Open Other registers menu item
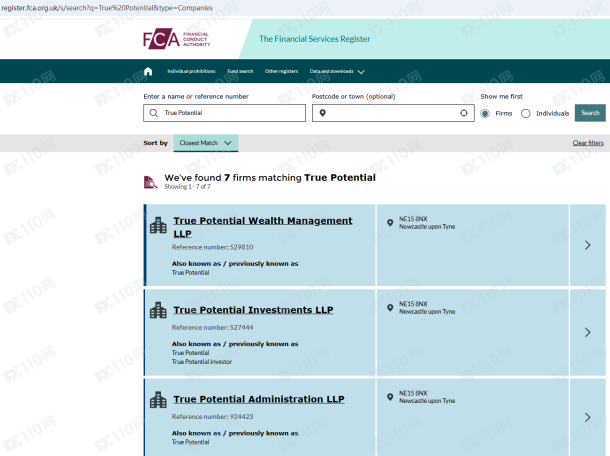 pos(281,71)
